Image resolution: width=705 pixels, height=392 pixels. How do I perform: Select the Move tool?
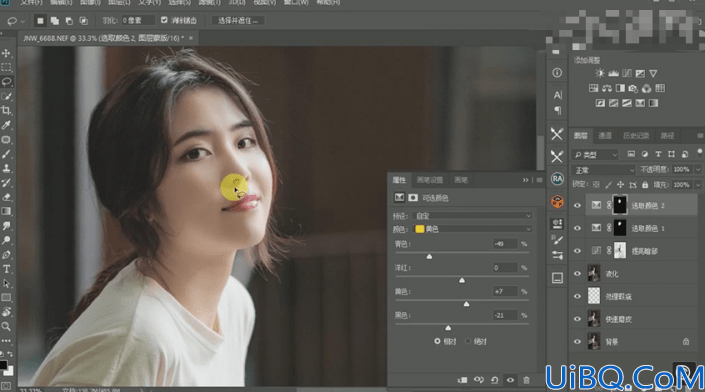(6, 53)
